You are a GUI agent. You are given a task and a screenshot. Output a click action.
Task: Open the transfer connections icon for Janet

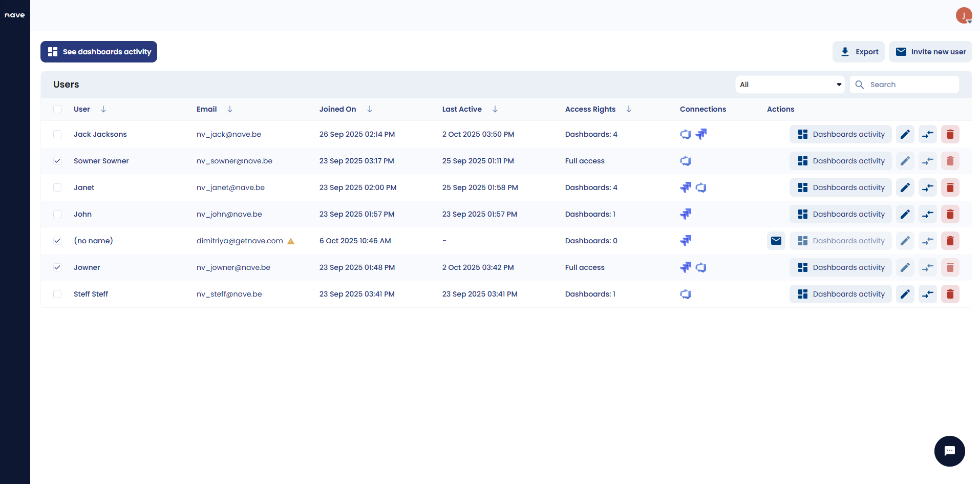[927, 187]
